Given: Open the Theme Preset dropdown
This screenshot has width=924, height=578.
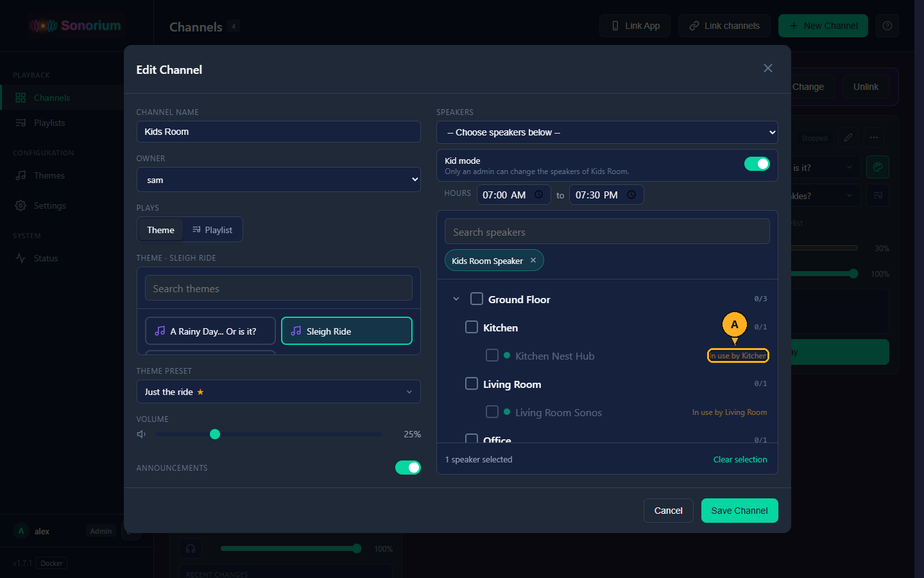Looking at the screenshot, I should 278,392.
